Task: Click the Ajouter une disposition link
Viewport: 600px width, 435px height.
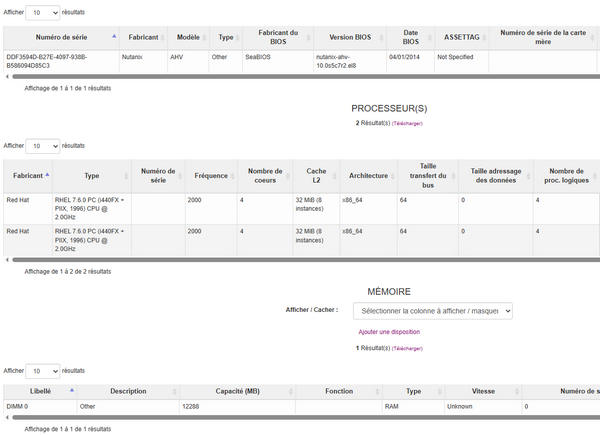Action: coord(389,331)
